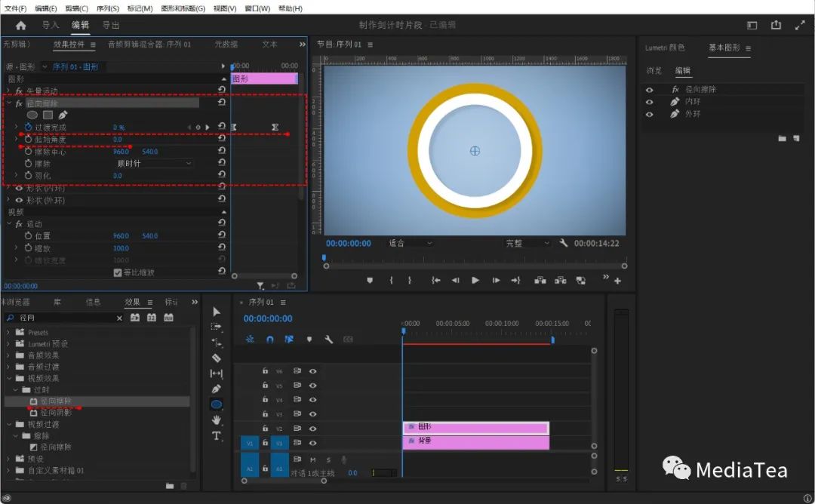Play the sequence in program monitor
The image size is (815, 504).
(x=475, y=280)
